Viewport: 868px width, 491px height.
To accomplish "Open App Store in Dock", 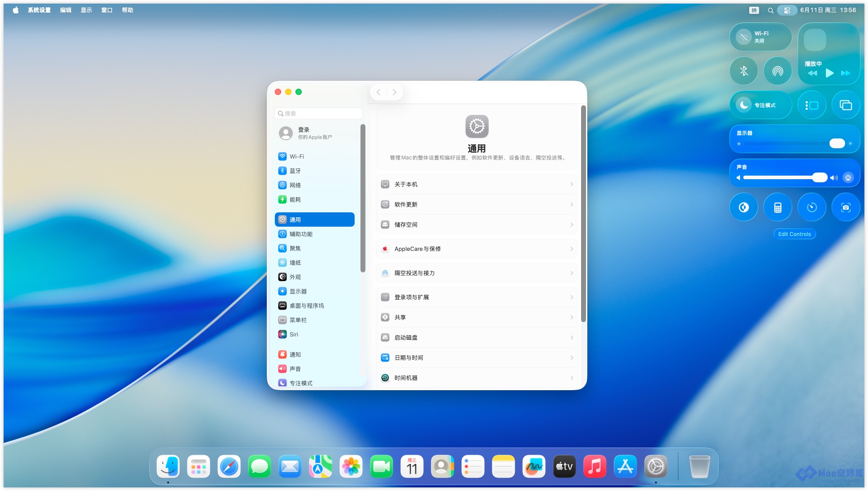I will (625, 466).
